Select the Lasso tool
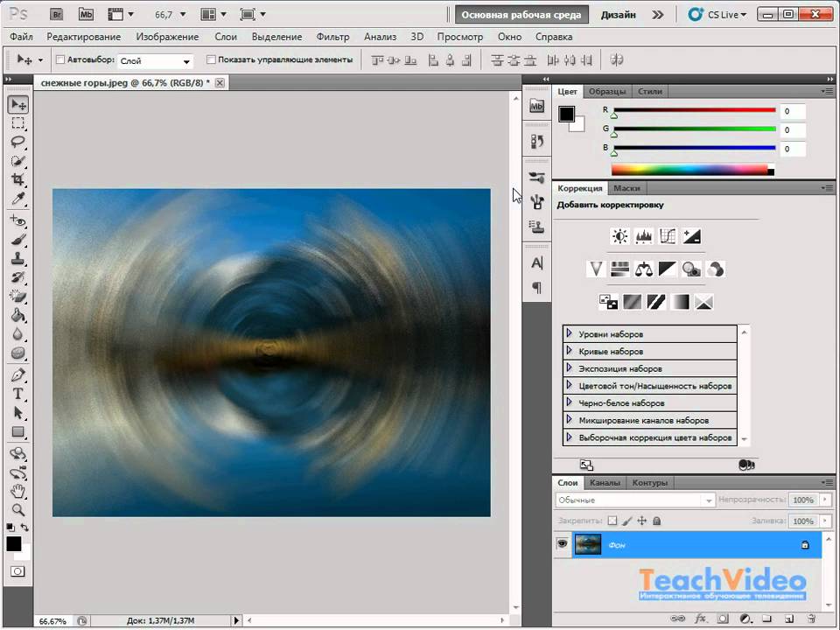This screenshot has width=840, height=630. click(18, 142)
